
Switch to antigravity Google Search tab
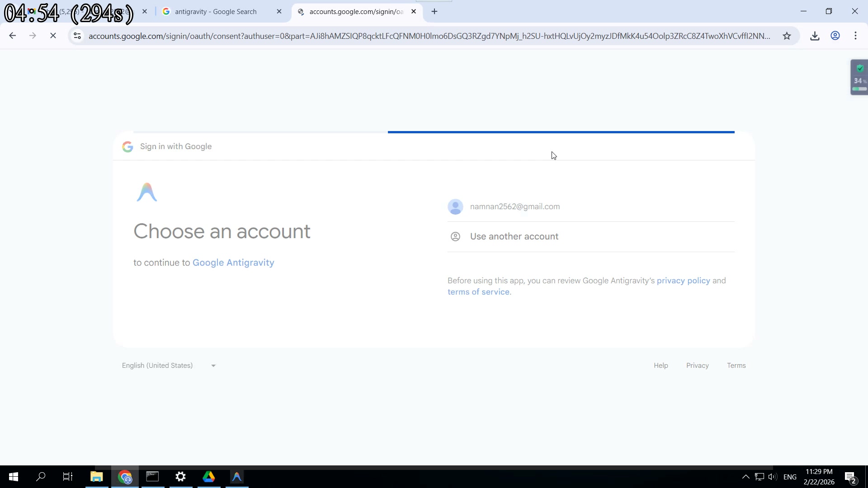coord(216,12)
